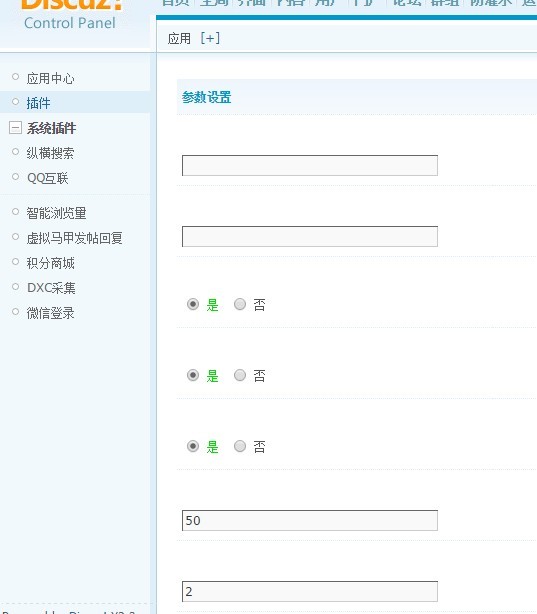
Task: Focus the second empty text input
Action: click(310, 237)
